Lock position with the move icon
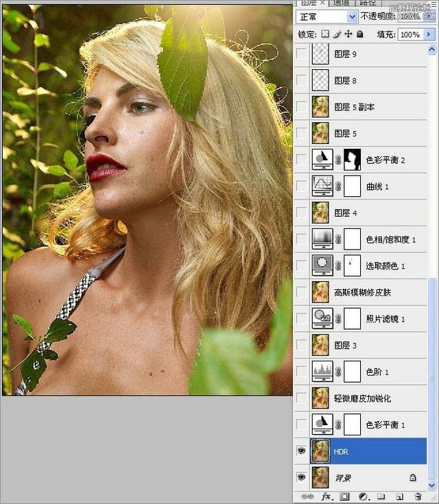Screen dimensions: 439x504 [348, 34]
